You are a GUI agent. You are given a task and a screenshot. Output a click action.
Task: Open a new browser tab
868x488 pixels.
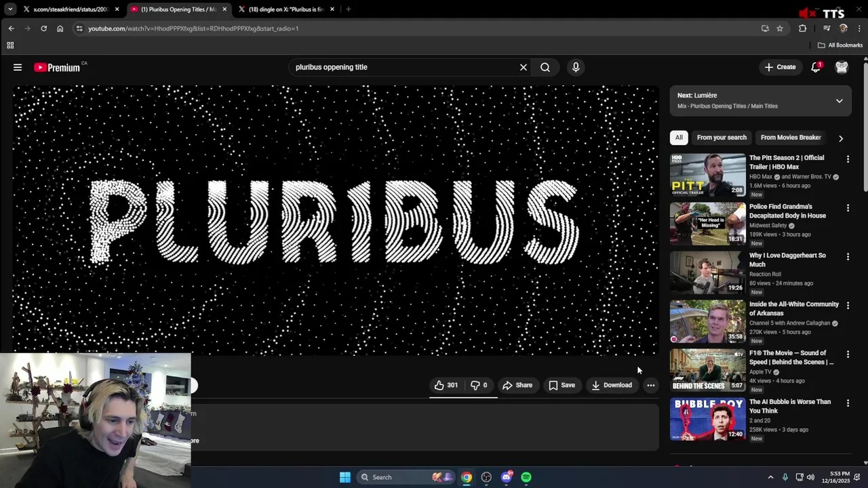(x=349, y=9)
